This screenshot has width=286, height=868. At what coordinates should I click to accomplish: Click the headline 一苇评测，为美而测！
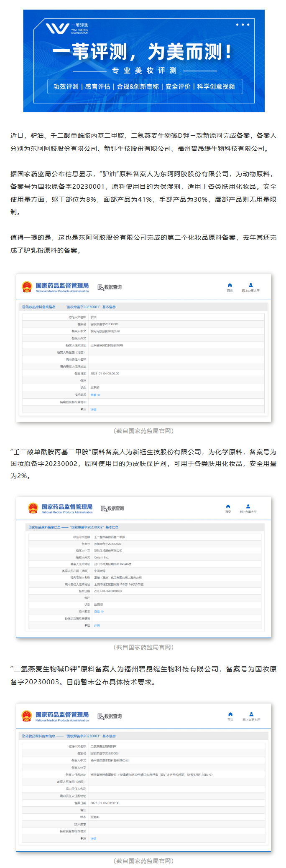[142, 52]
